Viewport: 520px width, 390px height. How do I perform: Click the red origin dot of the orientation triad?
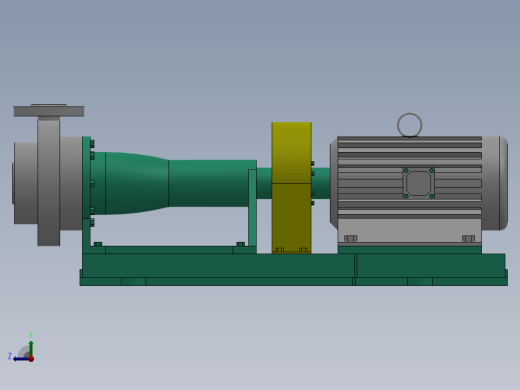point(31,359)
